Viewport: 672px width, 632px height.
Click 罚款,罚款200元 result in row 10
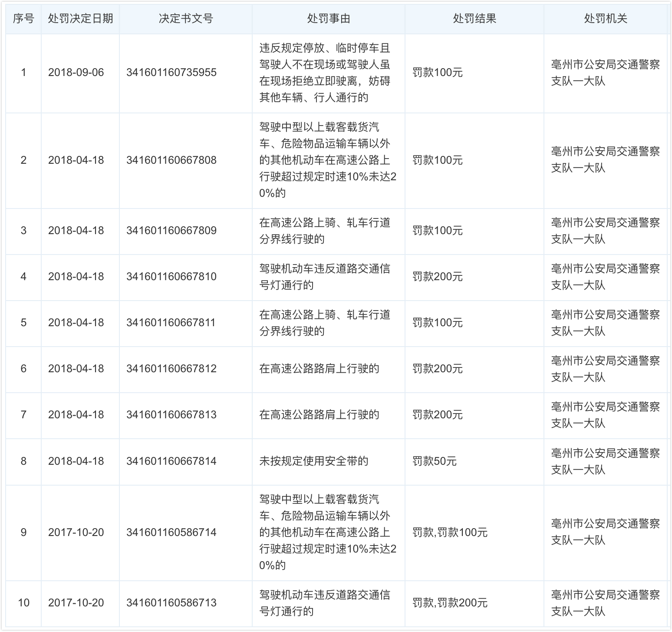pyautogui.click(x=450, y=603)
